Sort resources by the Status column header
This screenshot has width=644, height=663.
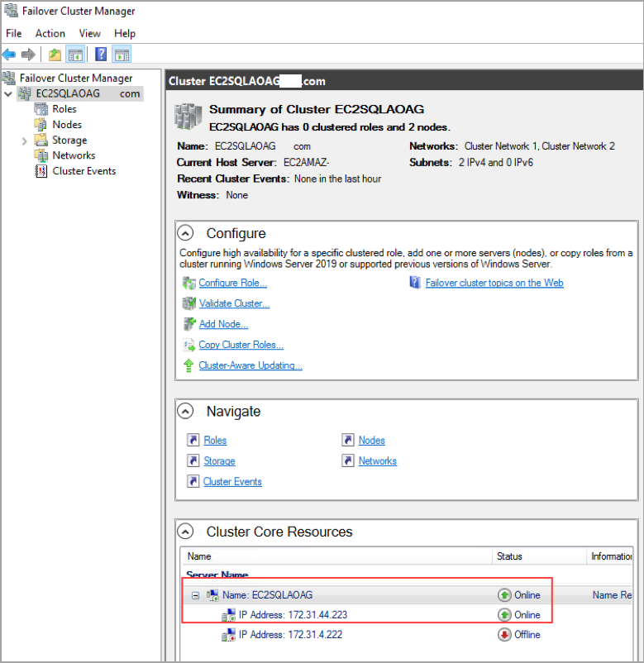pyautogui.click(x=539, y=556)
